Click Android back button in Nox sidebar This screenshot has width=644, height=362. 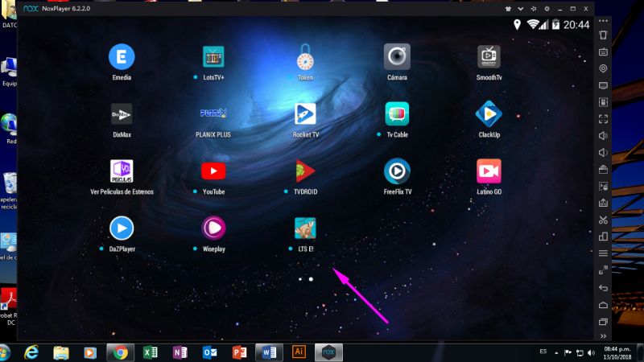tap(603, 288)
